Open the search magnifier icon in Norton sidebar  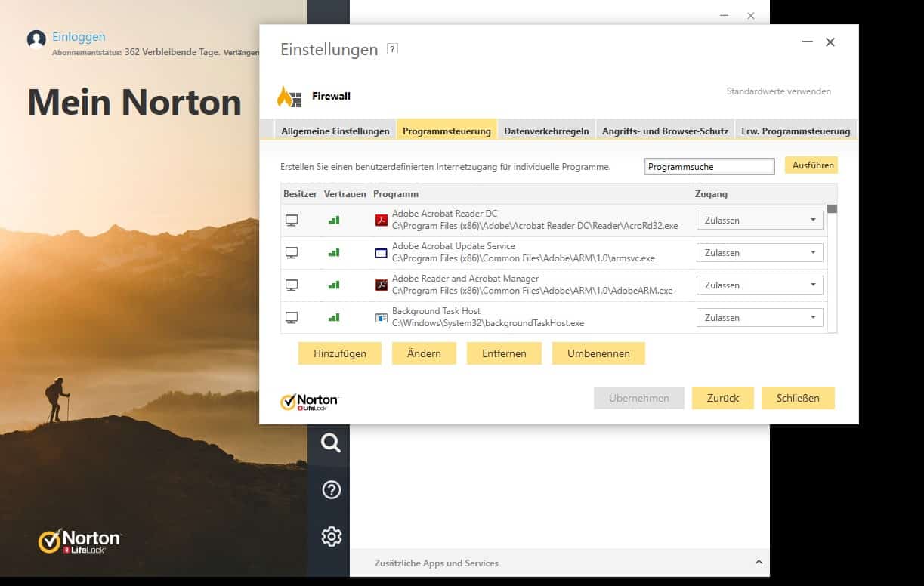pos(331,443)
